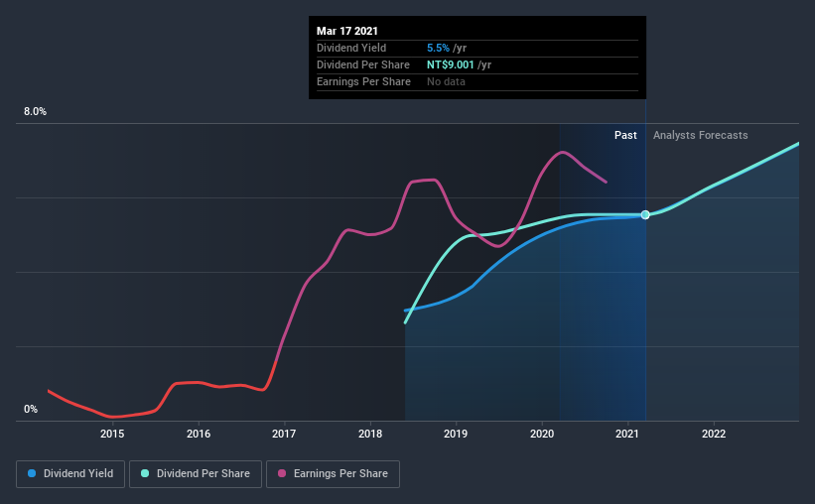Click the NT$9.001 dividend per share value
Screen dimensions: 815x504
[450, 64]
